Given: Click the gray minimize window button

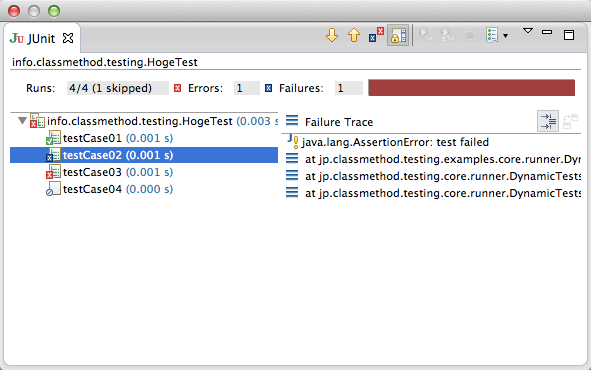Looking at the screenshot, I should tap(34, 11).
